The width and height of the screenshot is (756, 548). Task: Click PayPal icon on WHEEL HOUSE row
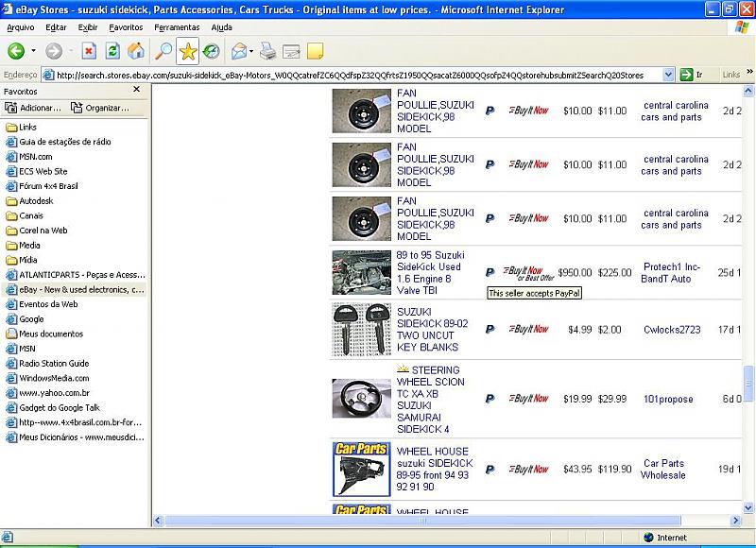pos(490,470)
